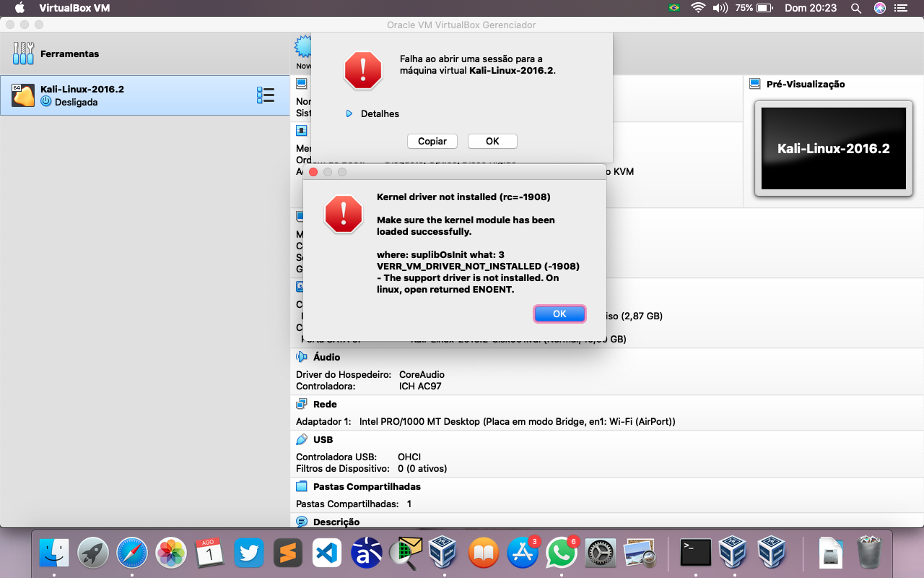Click the Pré-Visualização monitor icon
924x578 pixels.
click(x=755, y=84)
